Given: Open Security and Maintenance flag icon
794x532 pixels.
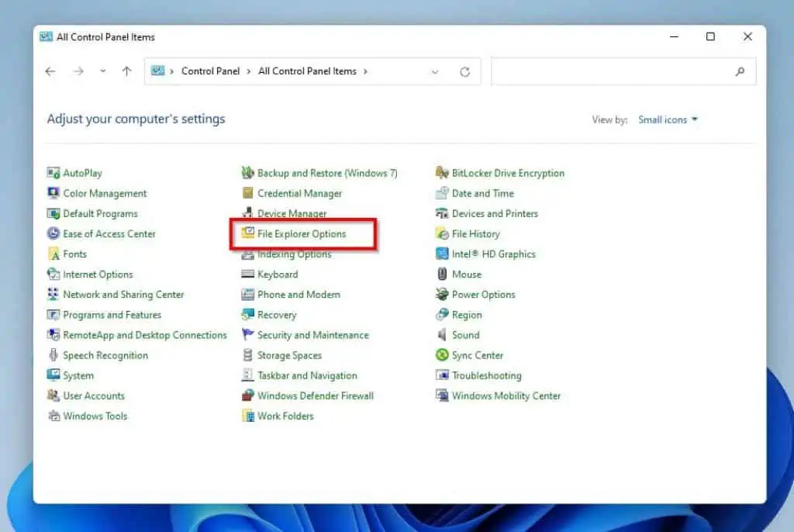Looking at the screenshot, I should pos(247,336).
